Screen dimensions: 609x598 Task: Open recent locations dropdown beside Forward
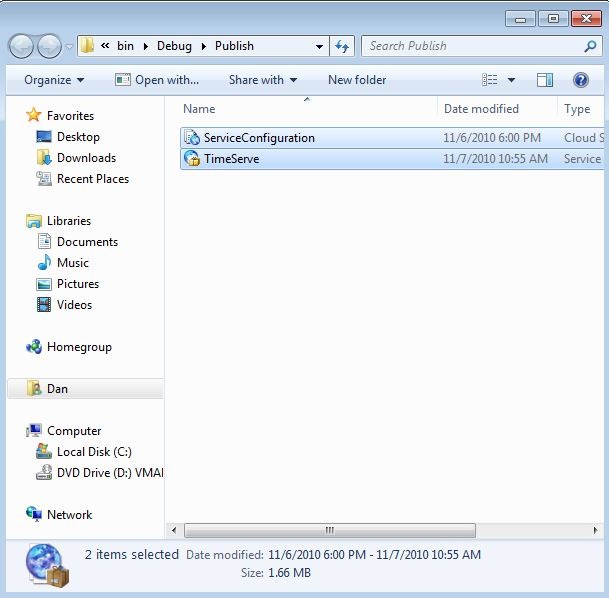coord(69,47)
